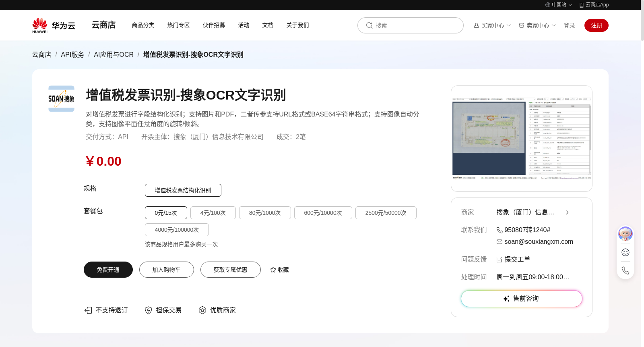Open the 文档 nav item
Image resolution: width=644 pixels, height=347 pixels.
(x=268, y=25)
